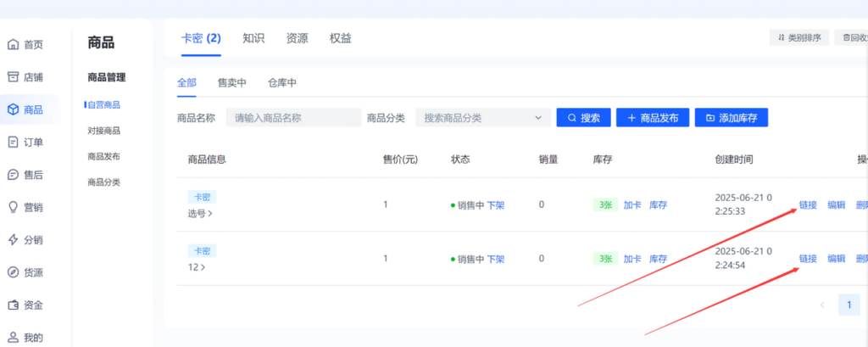Select page 1 in pagination
The image size is (868, 347).
pos(849,305)
